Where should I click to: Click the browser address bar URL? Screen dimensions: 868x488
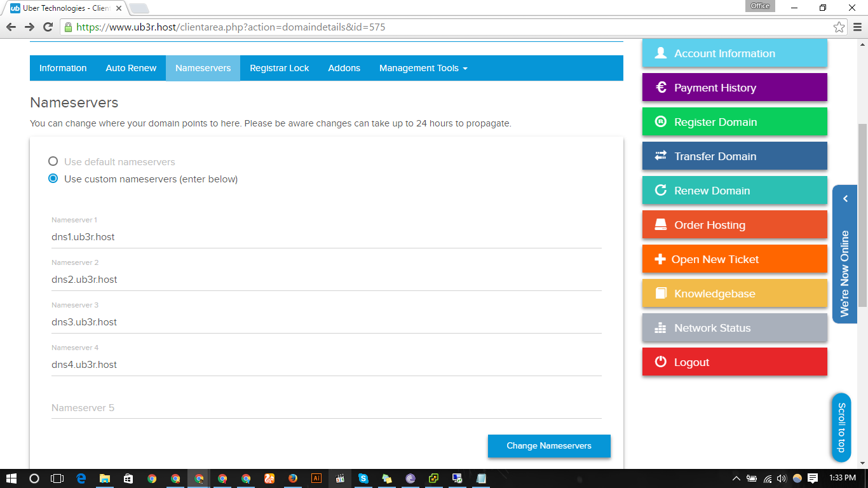click(x=231, y=27)
